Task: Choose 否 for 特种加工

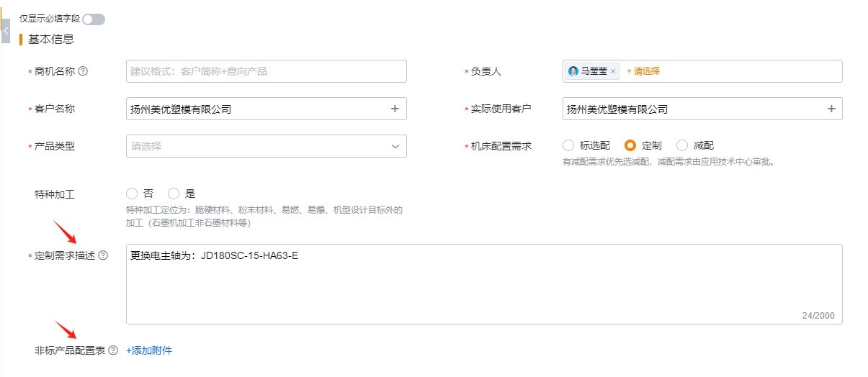Action: pos(131,194)
